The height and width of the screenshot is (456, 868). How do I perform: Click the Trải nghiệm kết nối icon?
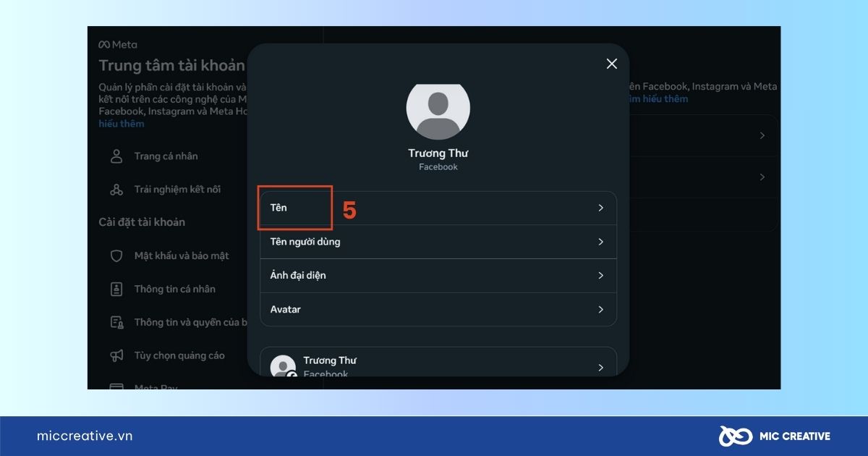point(116,190)
